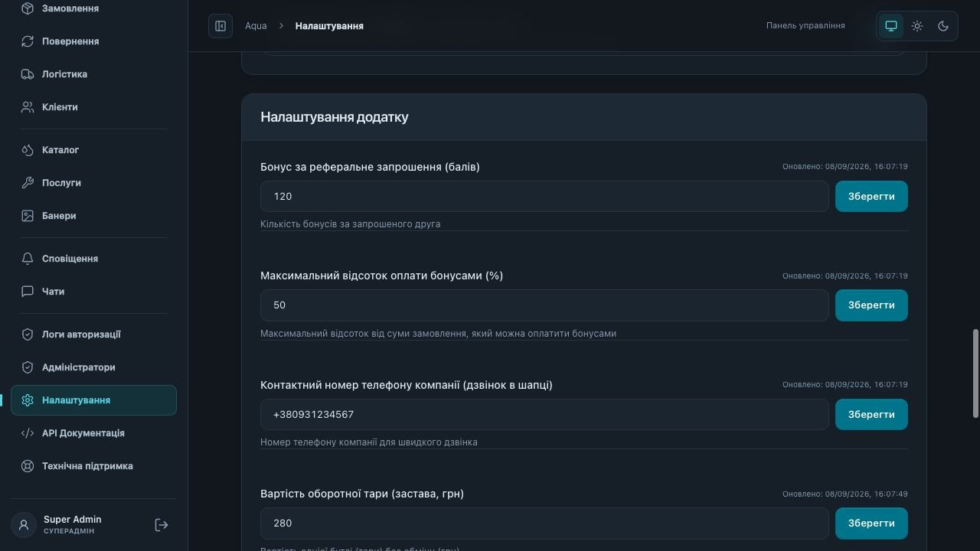The width and height of the screenshot is (980, 551).
Task: Navigate to Клієнти page
Action: [x=93, y=107]
